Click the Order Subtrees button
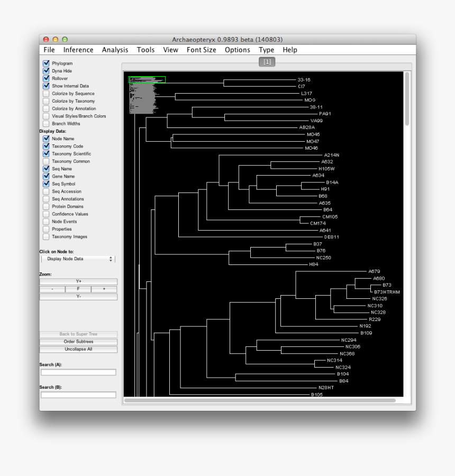This screenshot has height=476, width=455. [x=78, y=342]
